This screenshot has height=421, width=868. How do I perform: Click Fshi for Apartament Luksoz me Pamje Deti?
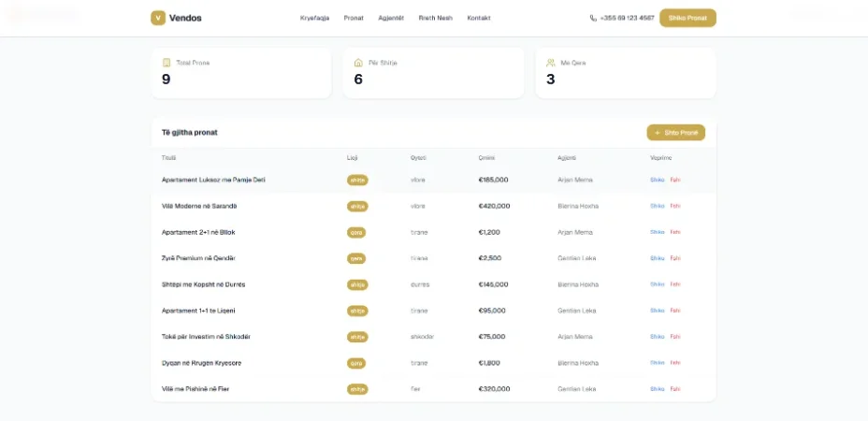(674, 180)
